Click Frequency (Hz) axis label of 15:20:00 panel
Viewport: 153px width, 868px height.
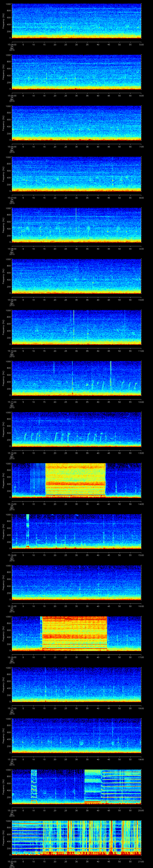tap(3, 838)
